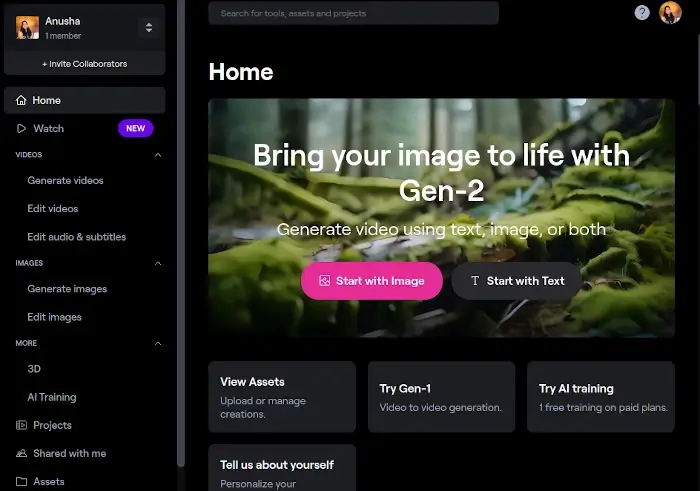The width and height of the screenshot is (700, 491).
Task: Open the View Assets card
Action: [x=282, y=397]
